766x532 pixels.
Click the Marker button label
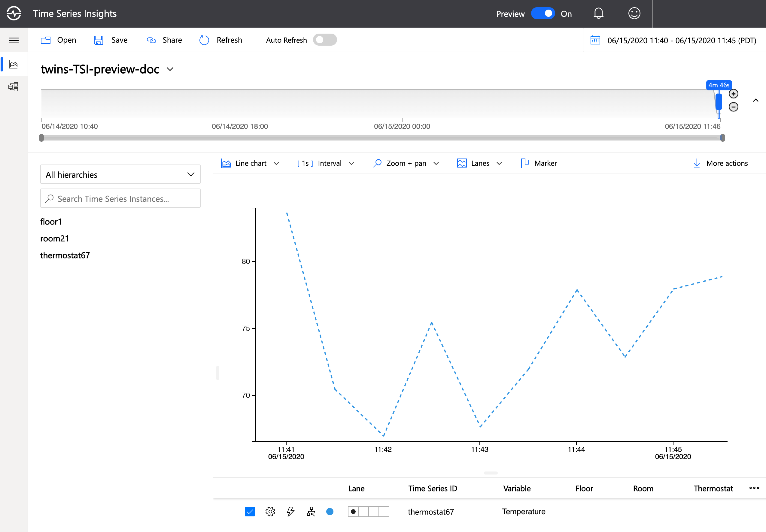pyautogui.click(x=545, y=163)
